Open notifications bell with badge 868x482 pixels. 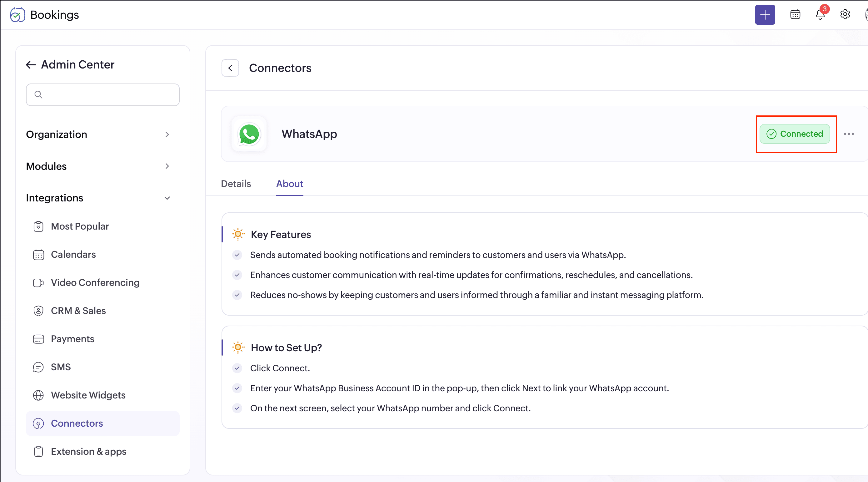tap(820, 15)
